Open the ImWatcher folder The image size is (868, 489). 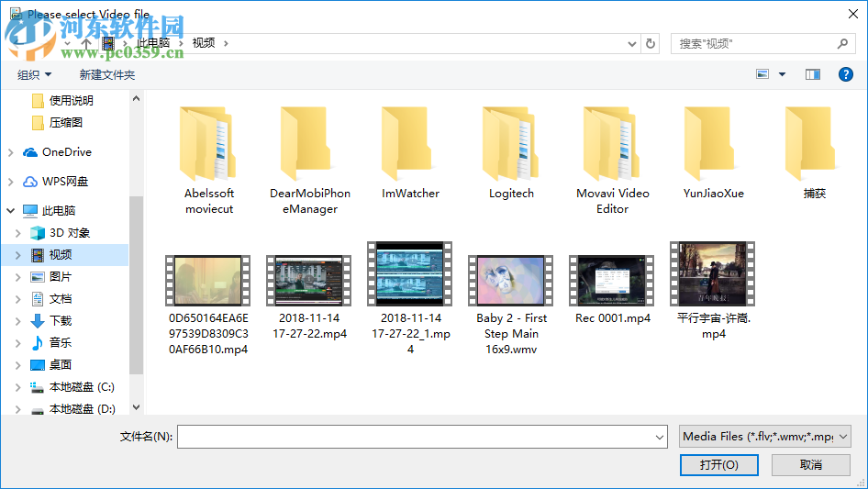pos(410,153)
